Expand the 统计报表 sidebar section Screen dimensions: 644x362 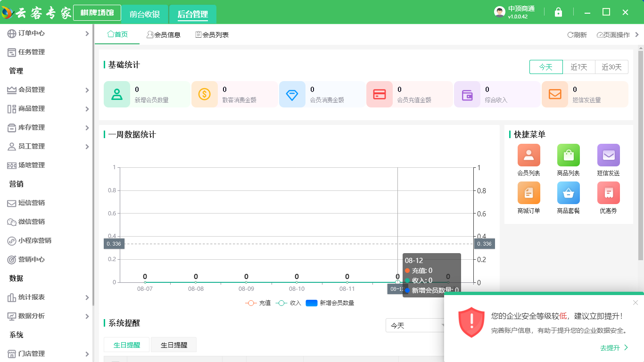click(x=47, y=297)
